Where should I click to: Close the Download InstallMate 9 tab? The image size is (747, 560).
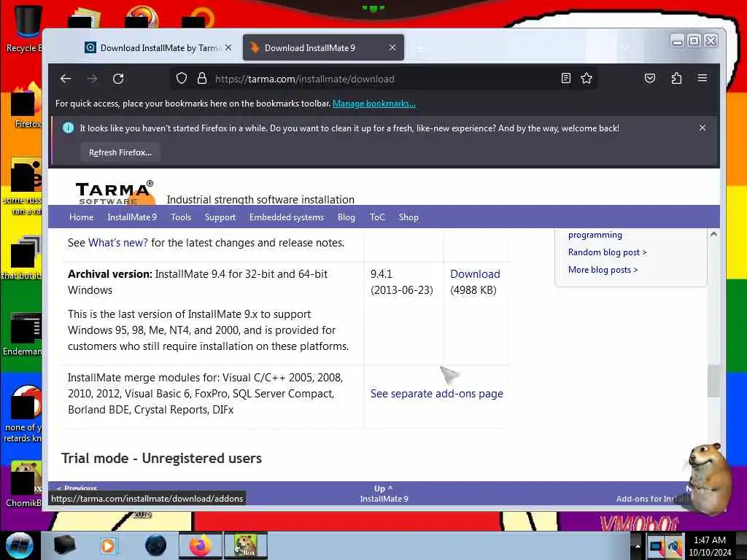click(392, 47)
